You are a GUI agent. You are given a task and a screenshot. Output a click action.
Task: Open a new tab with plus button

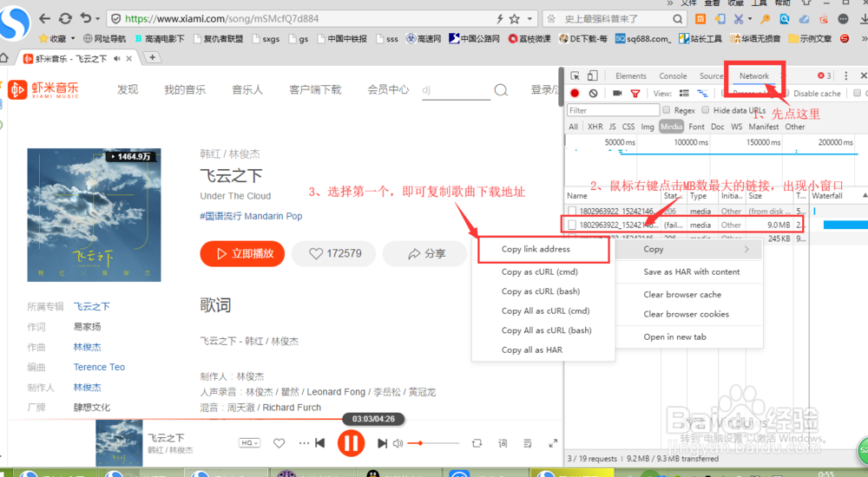152,57
